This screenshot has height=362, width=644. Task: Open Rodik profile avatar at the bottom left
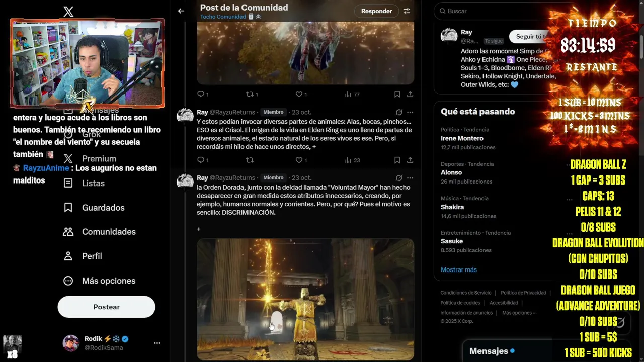71,343
